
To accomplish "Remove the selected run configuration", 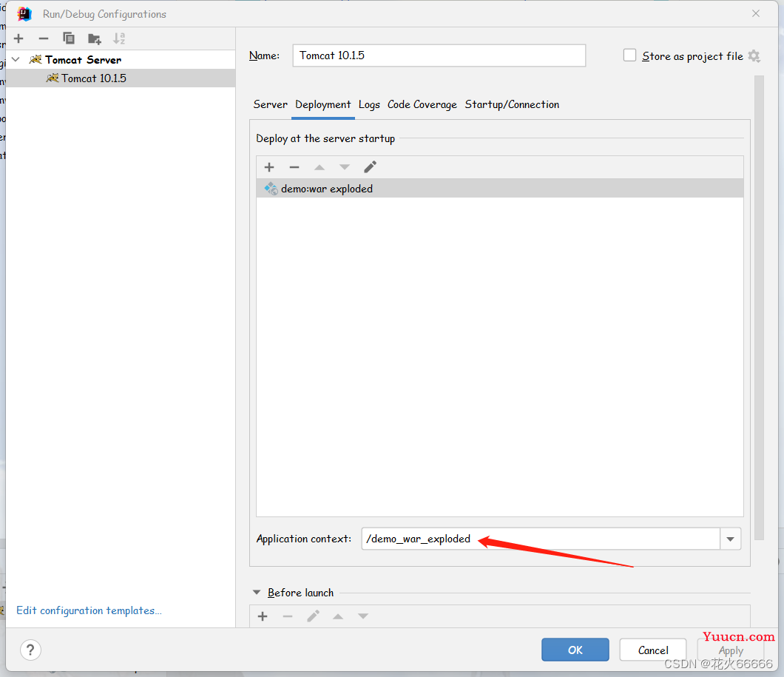I will pyautogui.click(x=44, y=38).
